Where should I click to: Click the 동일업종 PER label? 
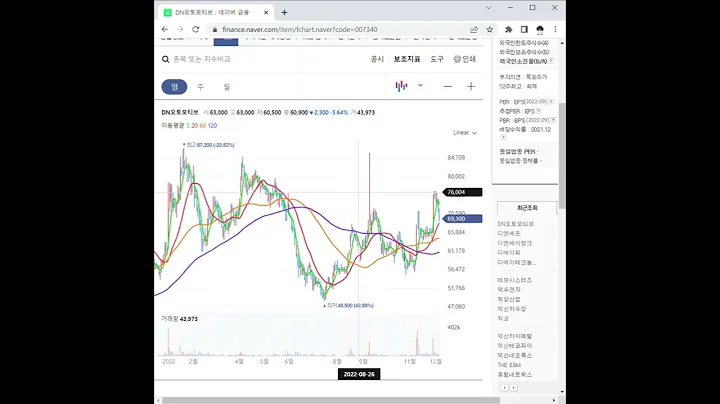point(518,152)
